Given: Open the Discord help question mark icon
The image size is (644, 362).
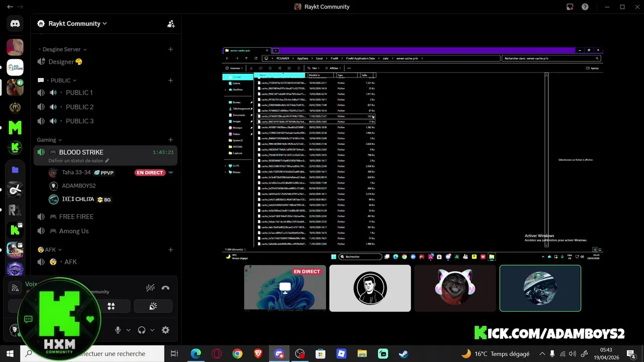Looking at the screenshot, I should tap(585, 7).
